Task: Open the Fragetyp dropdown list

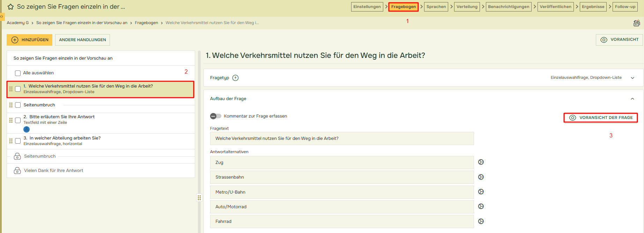Action: pos(632,78)
